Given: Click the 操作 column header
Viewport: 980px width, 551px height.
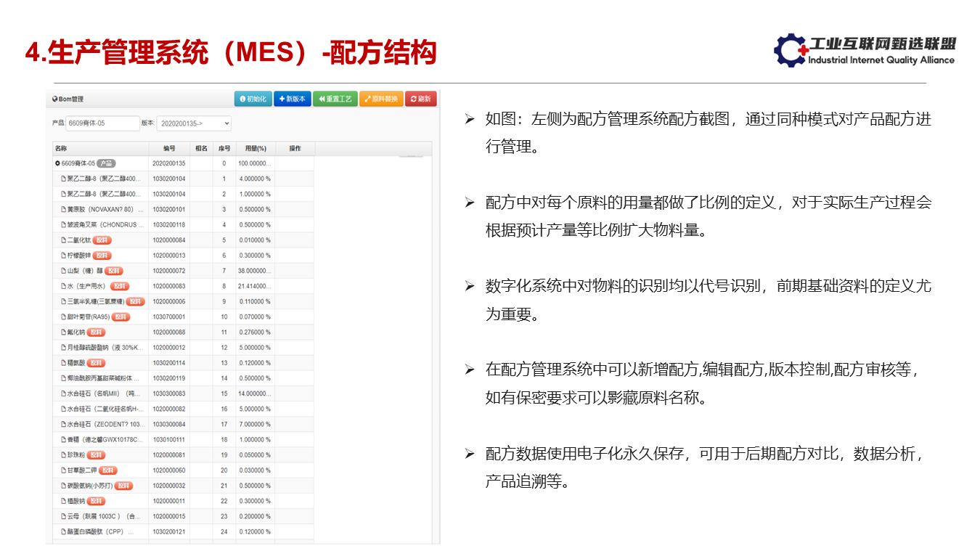Looking at the screenshot, I should pos(295,148).
